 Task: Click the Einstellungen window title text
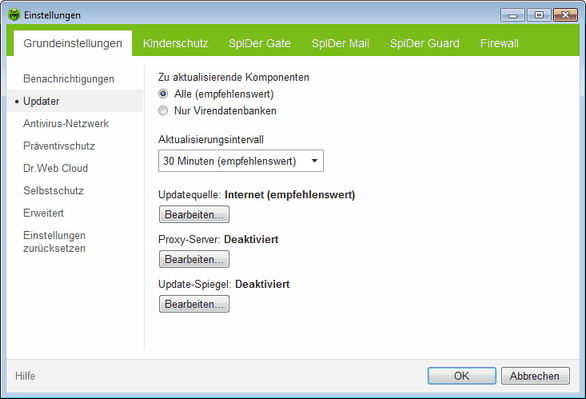pyautogui.click(x=52, y=15)
